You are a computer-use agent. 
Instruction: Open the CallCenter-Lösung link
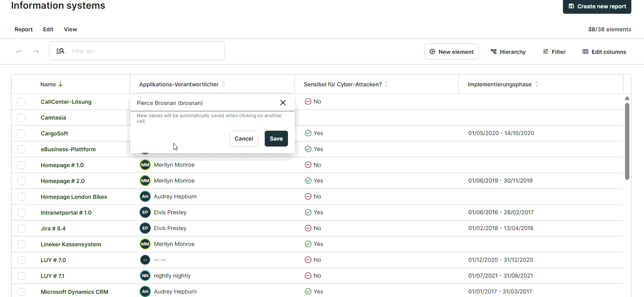click(x=66, y=102)
